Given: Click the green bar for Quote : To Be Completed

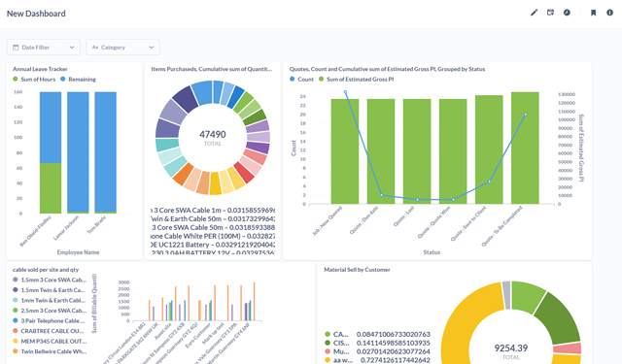Looking at the screenshot, I should [x=525, y=149].
